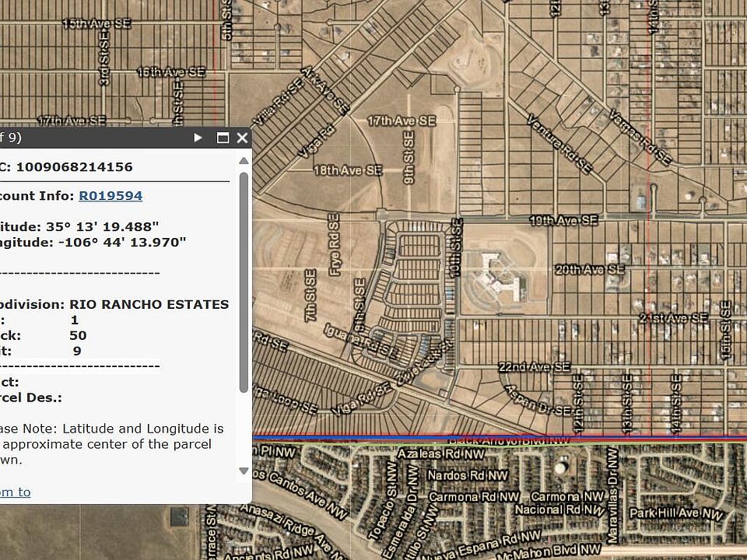
Task: Click the Aspen Dr SE label
Action: point(537,400)
